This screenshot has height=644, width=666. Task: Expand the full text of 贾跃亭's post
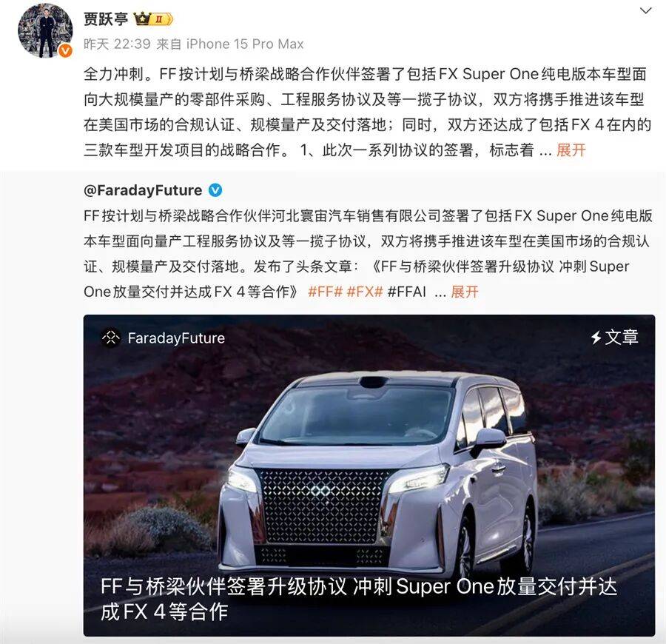coord(571,150)
